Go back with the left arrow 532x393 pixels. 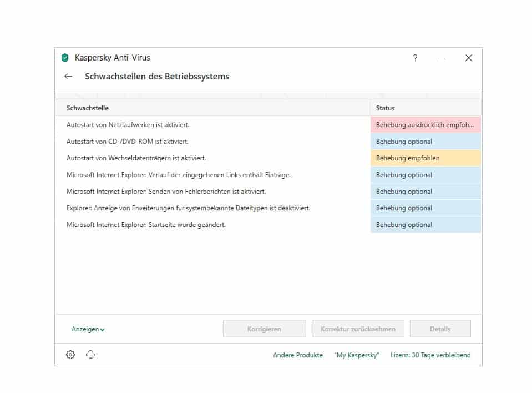tap(68, 77)
